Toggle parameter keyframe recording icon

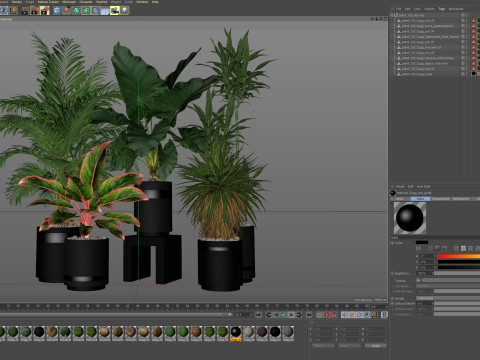[x=367, y=315]
